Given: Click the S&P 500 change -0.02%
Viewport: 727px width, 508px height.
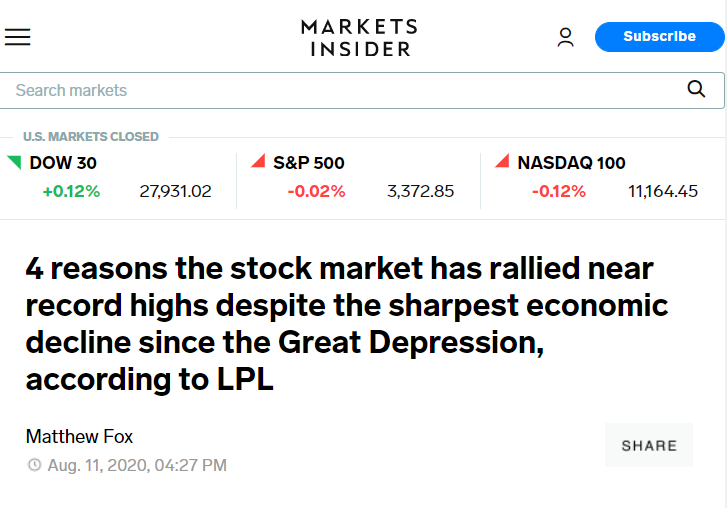Looking at the screenshot, I should [316, 191].
